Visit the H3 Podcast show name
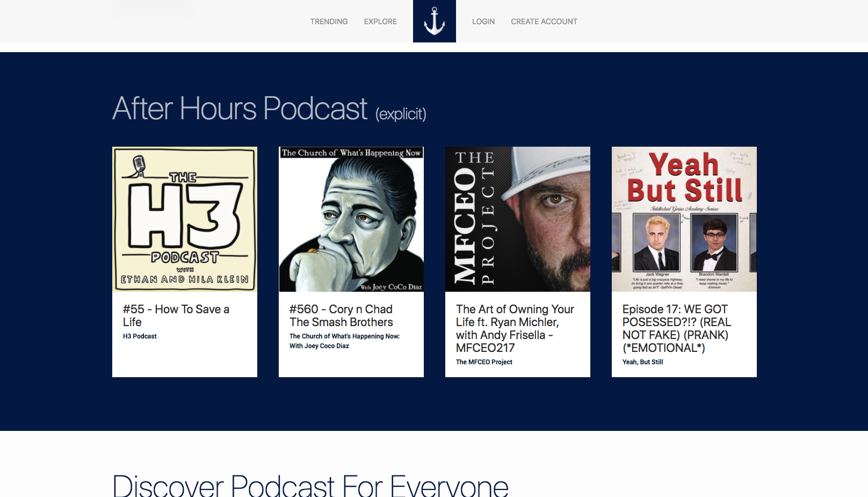This screenshot has height=497, width=868. tap(140, 336)
